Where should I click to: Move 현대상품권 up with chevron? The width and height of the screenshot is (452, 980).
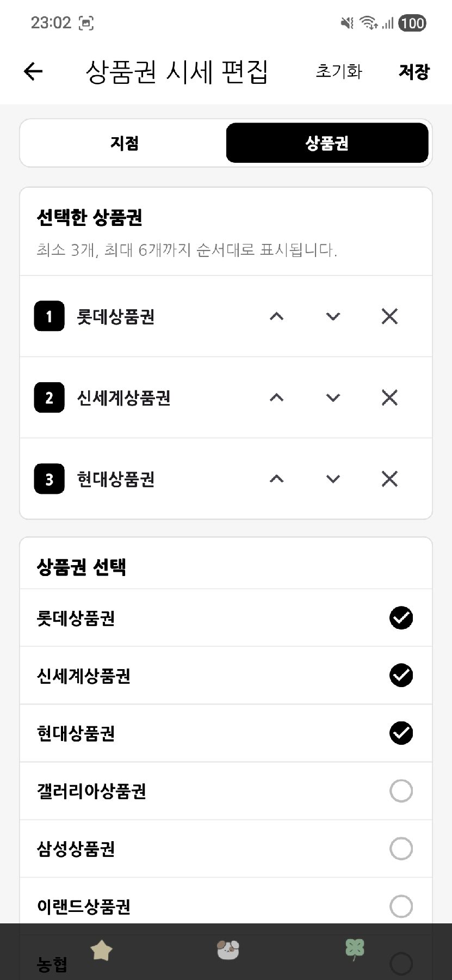tap(276, 479)
